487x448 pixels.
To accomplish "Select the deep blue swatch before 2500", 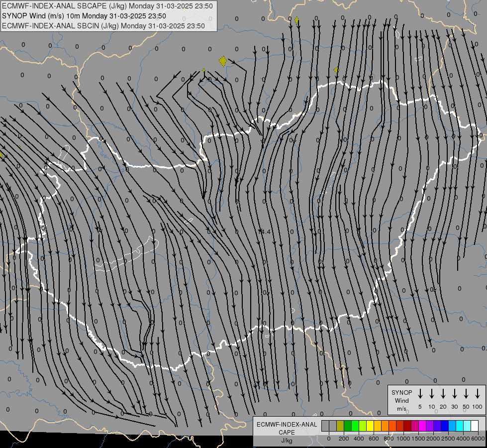I will [x=445, y=426].
